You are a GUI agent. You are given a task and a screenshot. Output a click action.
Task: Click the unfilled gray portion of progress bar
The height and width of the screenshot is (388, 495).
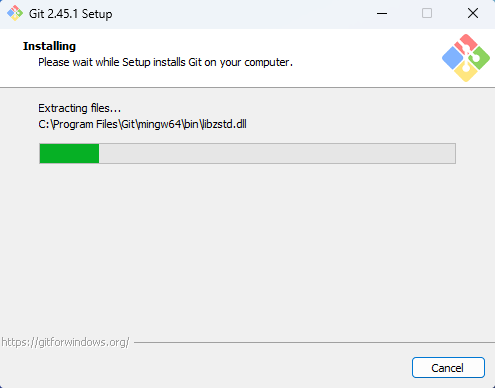(x=277, y=153)
